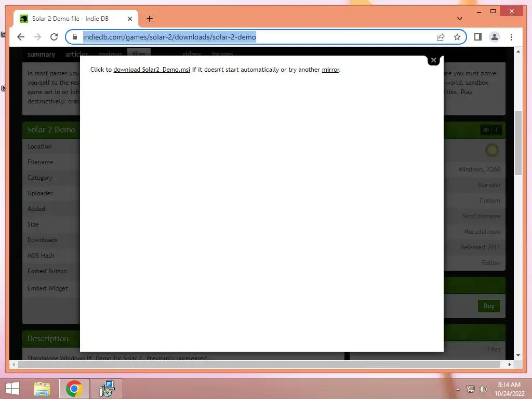Click the Send Message link
The image size is (532, 399).
[481, 216]
